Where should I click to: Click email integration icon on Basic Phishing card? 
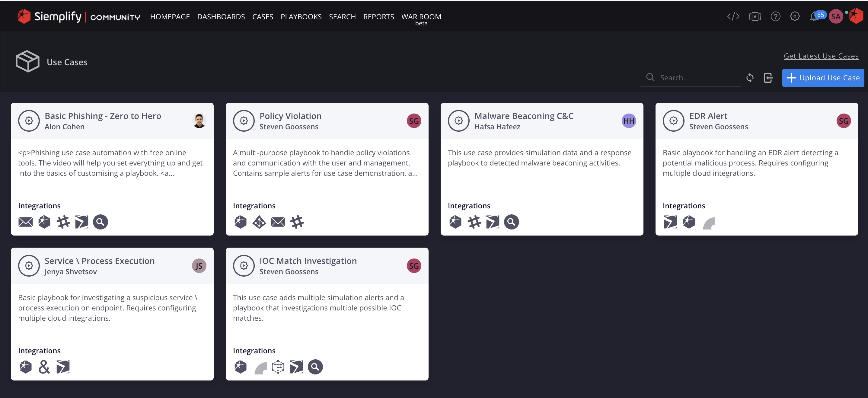pos(26,222)
